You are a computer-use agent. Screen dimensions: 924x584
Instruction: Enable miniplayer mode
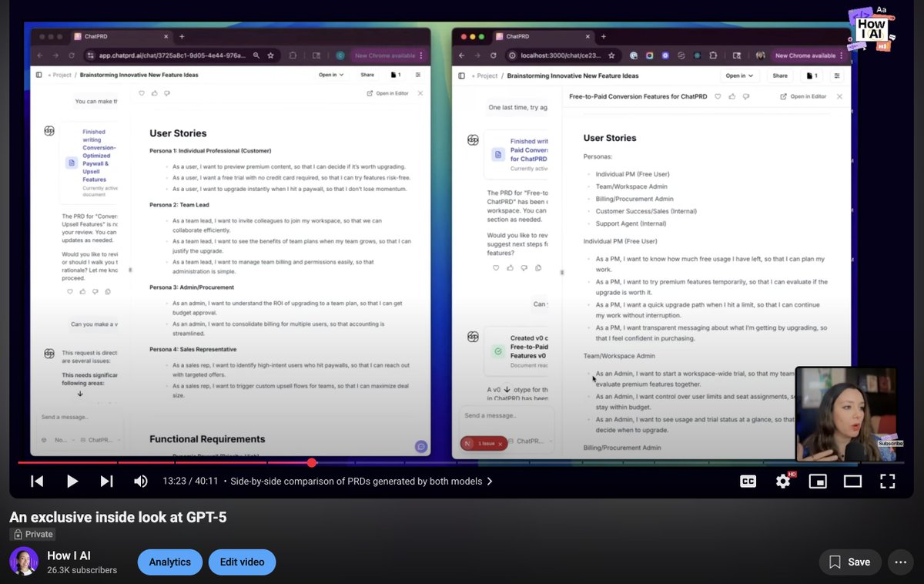coord(818,482)
